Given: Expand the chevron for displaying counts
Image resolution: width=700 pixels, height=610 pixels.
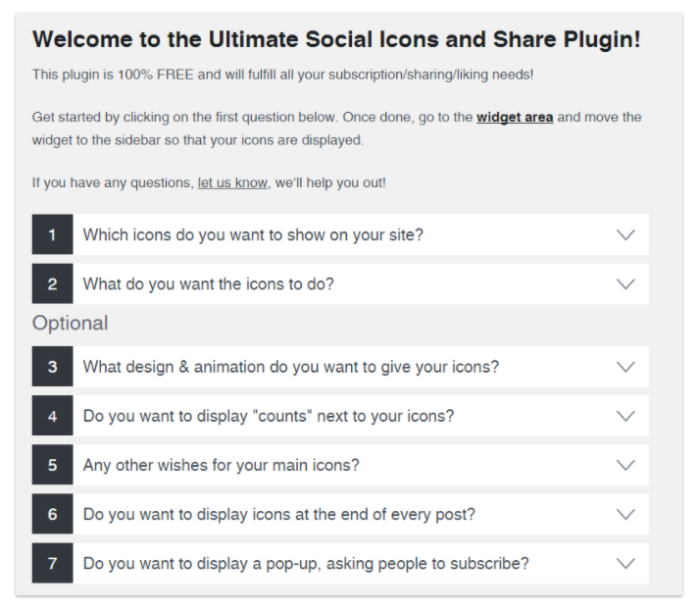Looking at the screenshot, I should click(625, 416).
